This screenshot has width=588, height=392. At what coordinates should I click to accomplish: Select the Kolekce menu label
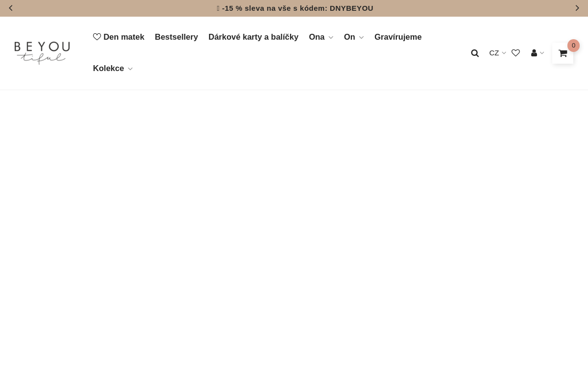click(x=108, y=68)
